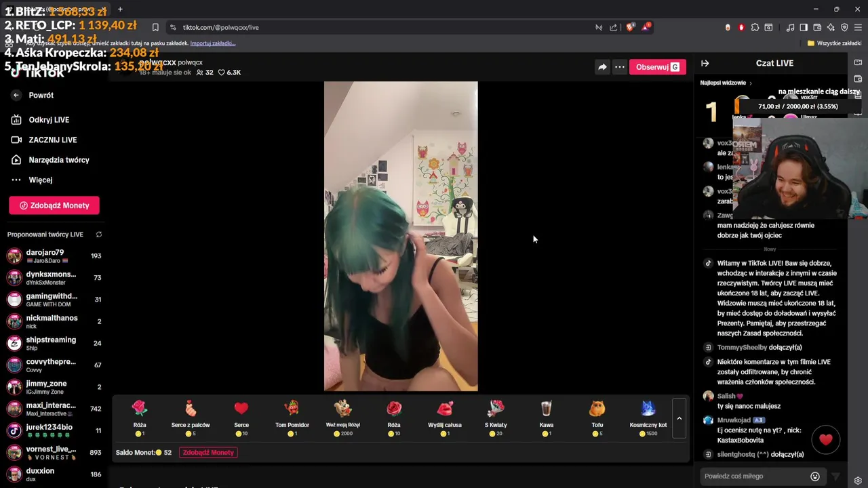
Task: Open maxi_interac suggested live creator
Action: point(53,409)
